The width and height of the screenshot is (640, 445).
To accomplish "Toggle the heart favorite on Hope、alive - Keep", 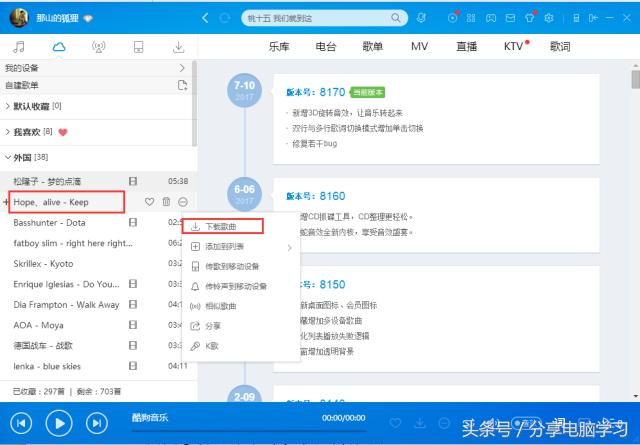I will 149,201.
